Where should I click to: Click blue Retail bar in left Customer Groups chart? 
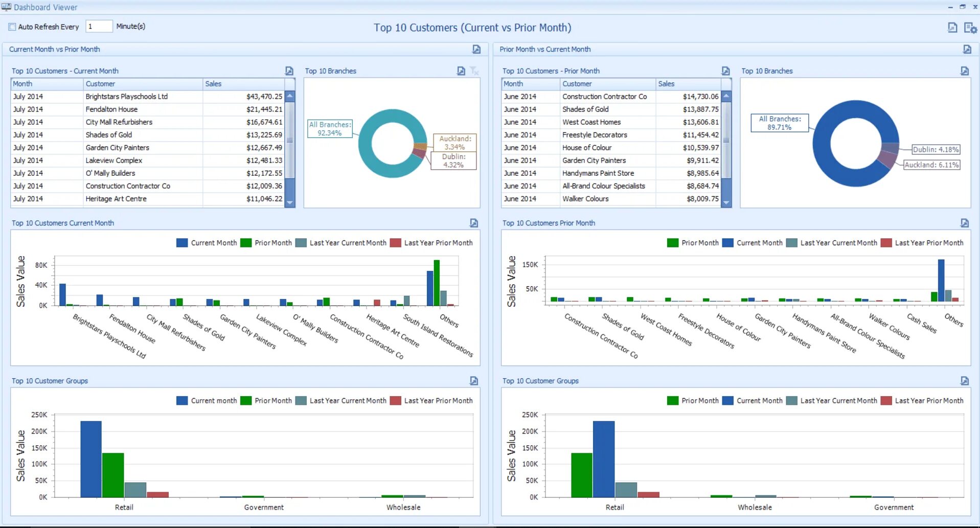coord(91,459)
